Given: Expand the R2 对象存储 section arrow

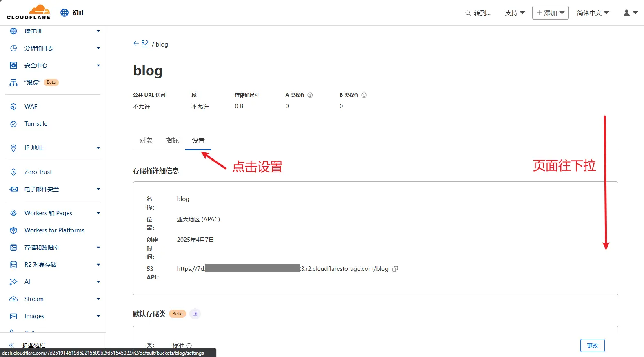Looking at the screenshot, I should (98, 265).
